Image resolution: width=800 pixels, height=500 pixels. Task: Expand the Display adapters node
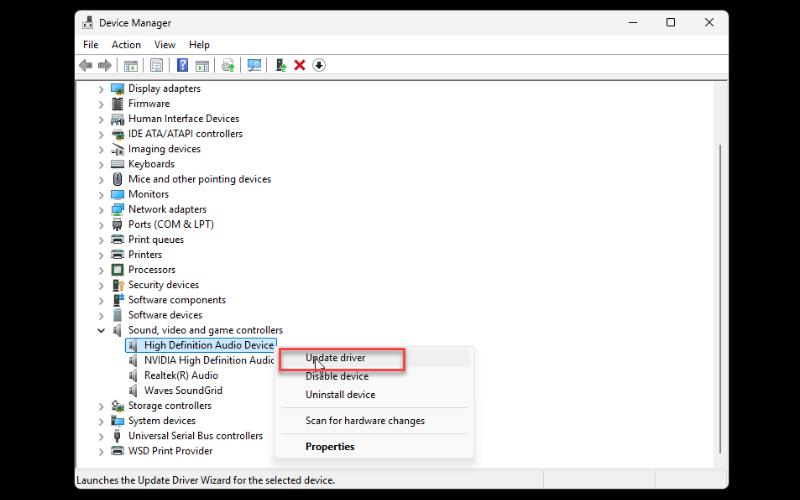[101, 89]
